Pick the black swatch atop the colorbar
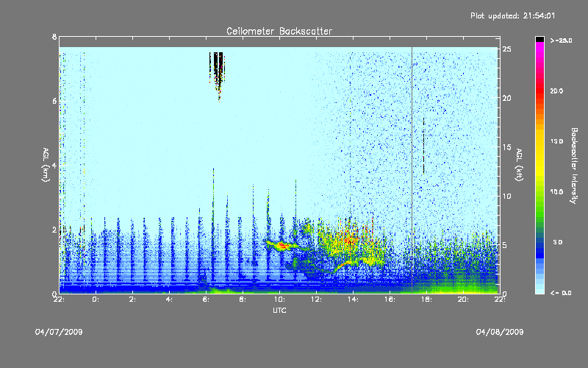The image size is (588, 368). coord(539,39)
